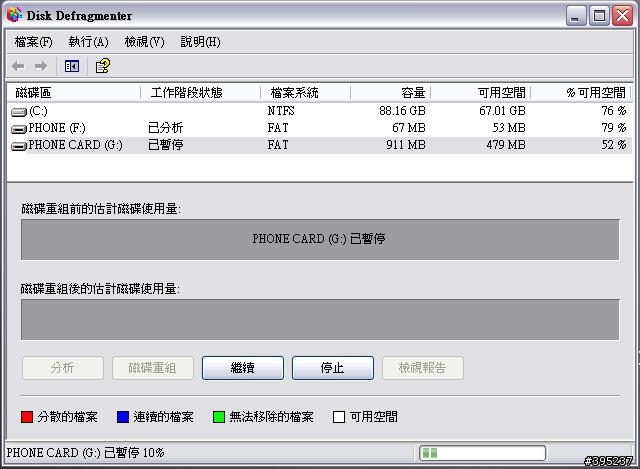Open the 執行(A) menu

coord(89,42)
